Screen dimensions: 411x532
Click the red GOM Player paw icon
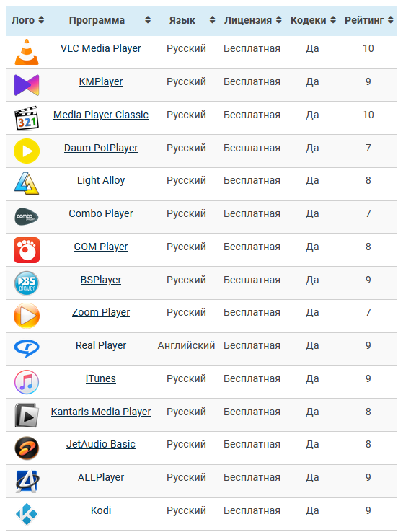[x=27, y=250]
